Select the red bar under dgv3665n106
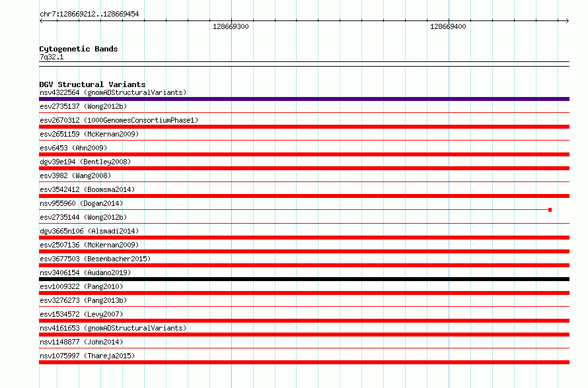Viewport: 588px width, 388px height. (x=304, y=238)
